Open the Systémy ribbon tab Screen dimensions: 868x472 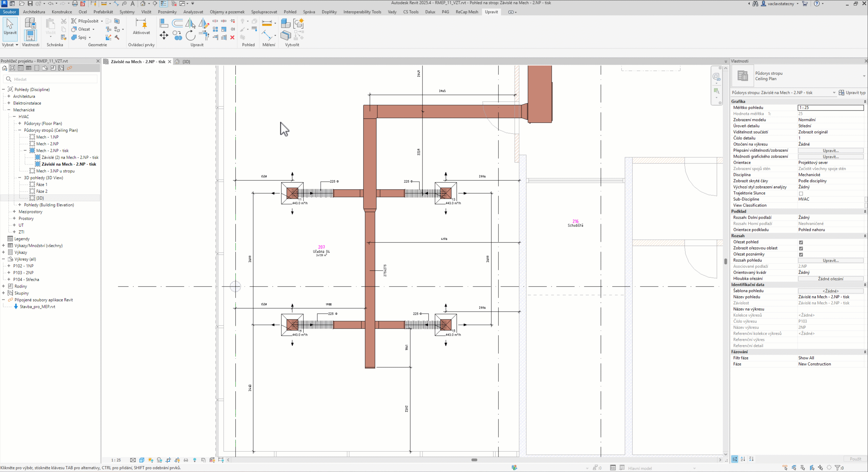pos(127,12)
